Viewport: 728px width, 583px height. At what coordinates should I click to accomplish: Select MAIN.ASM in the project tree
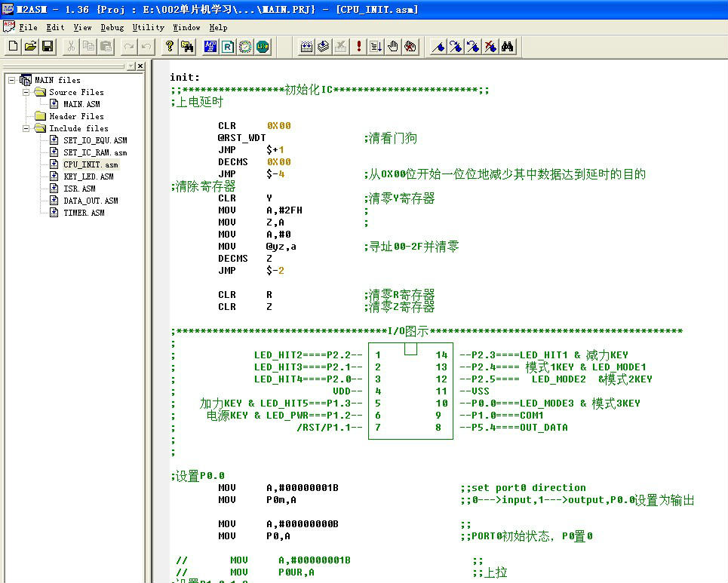click(81, 104)
